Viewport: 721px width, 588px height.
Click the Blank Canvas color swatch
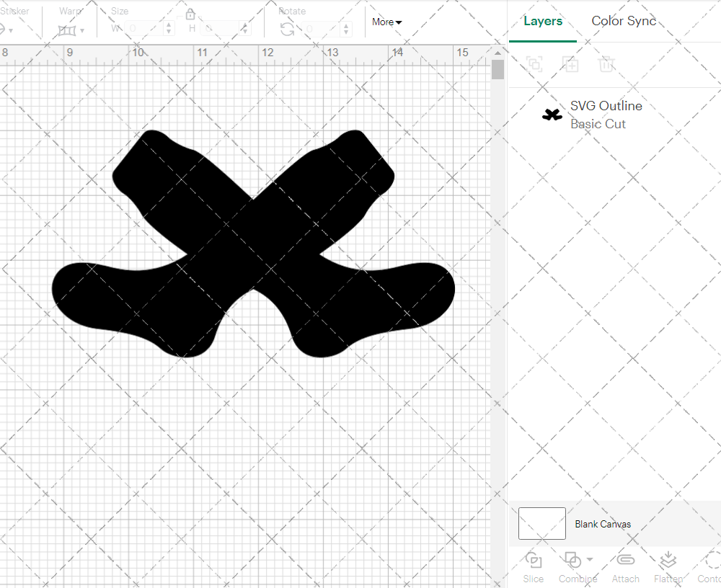coord(542,524)
